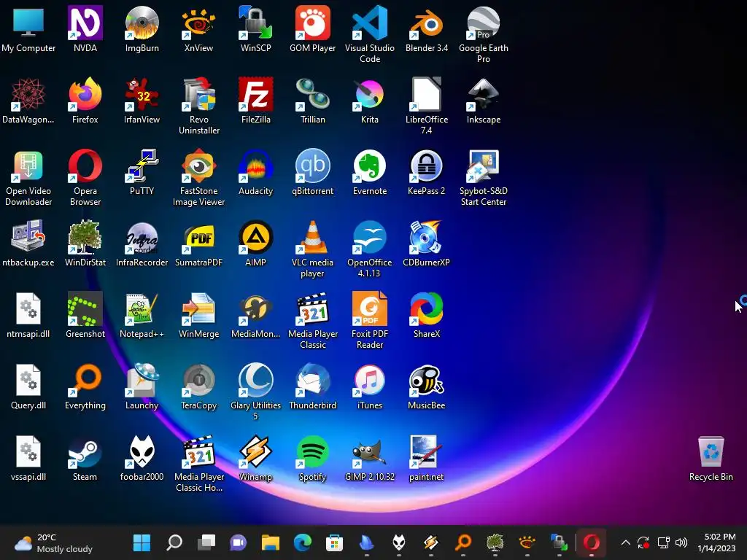Open Task View from the taskbar
The image size is (747, 560).
tap(206, 542)
